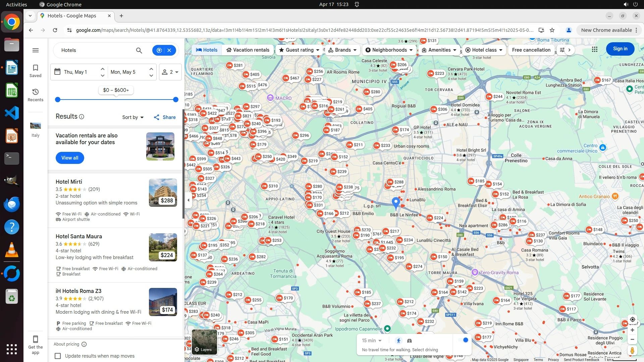Clear the Hotels search query
The image size is (644, 362).
pos(169,50)
